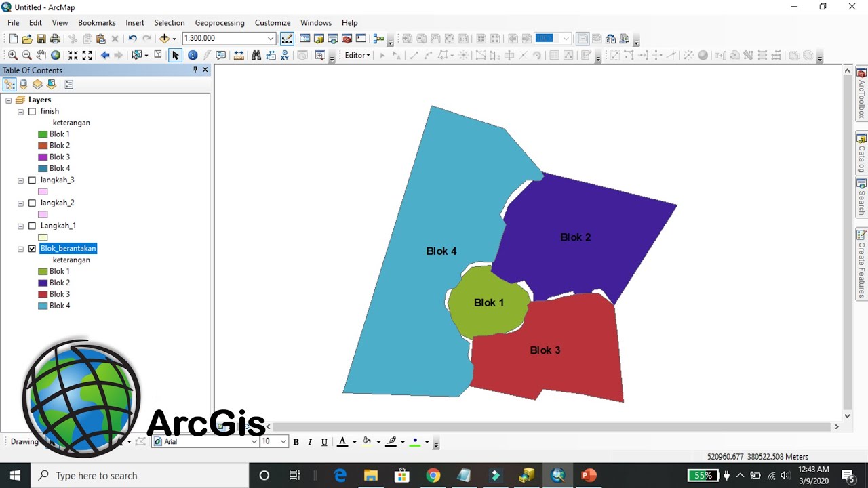Open the font size dropdown
The image size is (868, 488).
pyautogui.click(x=283, y=442)
